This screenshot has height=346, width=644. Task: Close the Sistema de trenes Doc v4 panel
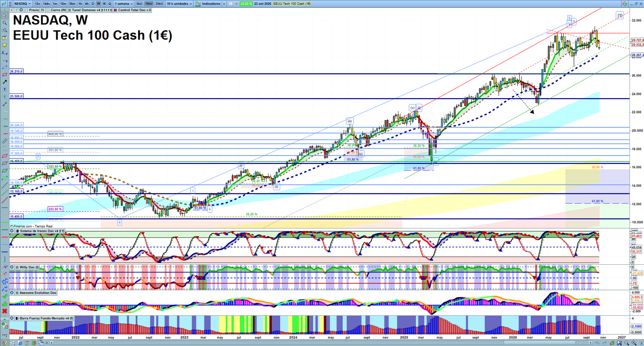[12, 231]
